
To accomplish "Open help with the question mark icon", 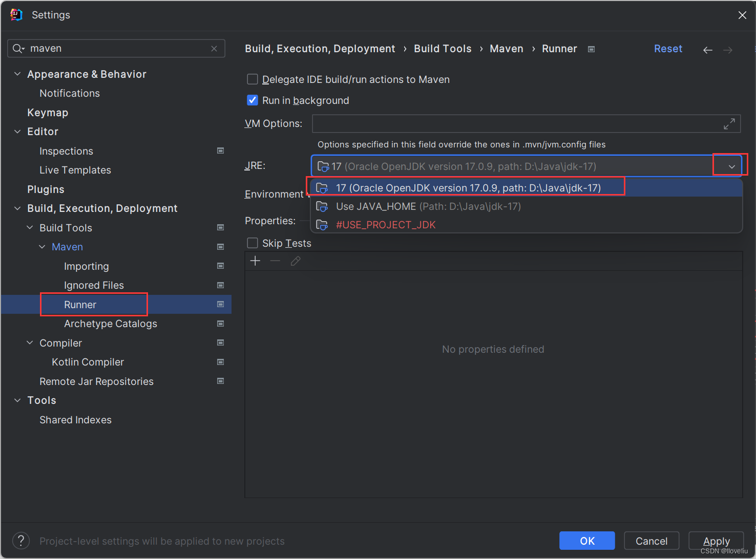I will pyautogui.click(x=21, y=541).
